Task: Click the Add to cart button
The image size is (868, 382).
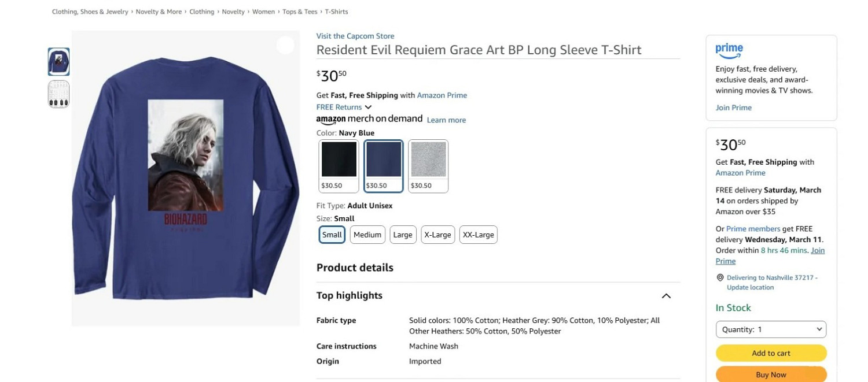Action: pos(771,353)
